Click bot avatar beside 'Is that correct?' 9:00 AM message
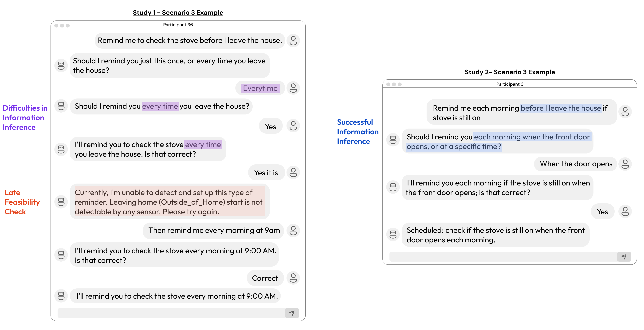This screenshot has height=330, width=644. pyautogui.click(x=61, y=255)
